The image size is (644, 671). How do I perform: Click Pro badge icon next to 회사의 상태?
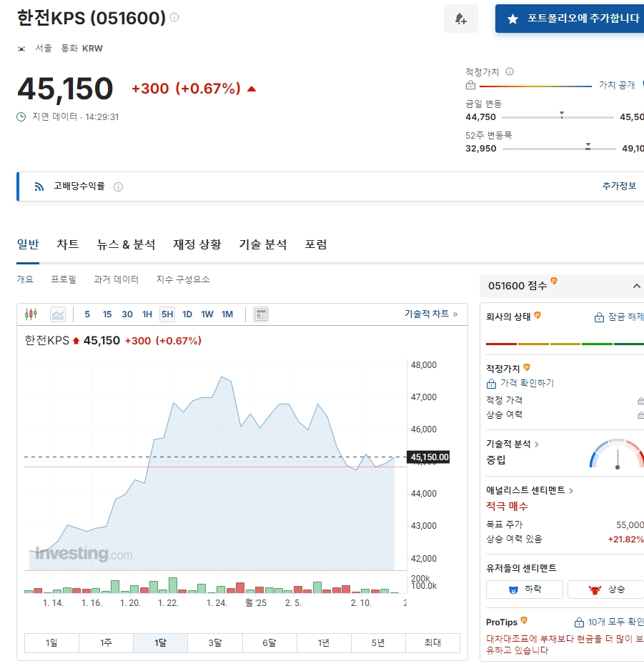point(538,315)
